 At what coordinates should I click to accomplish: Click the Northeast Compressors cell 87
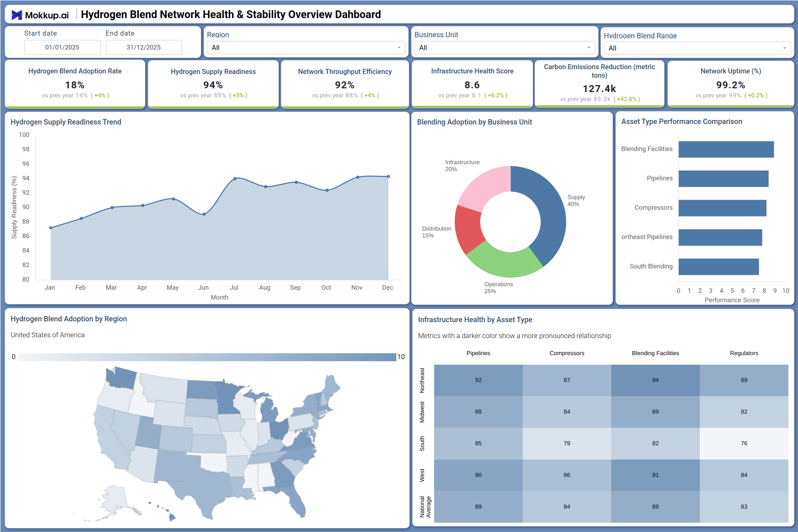click(x=567, y=380)
